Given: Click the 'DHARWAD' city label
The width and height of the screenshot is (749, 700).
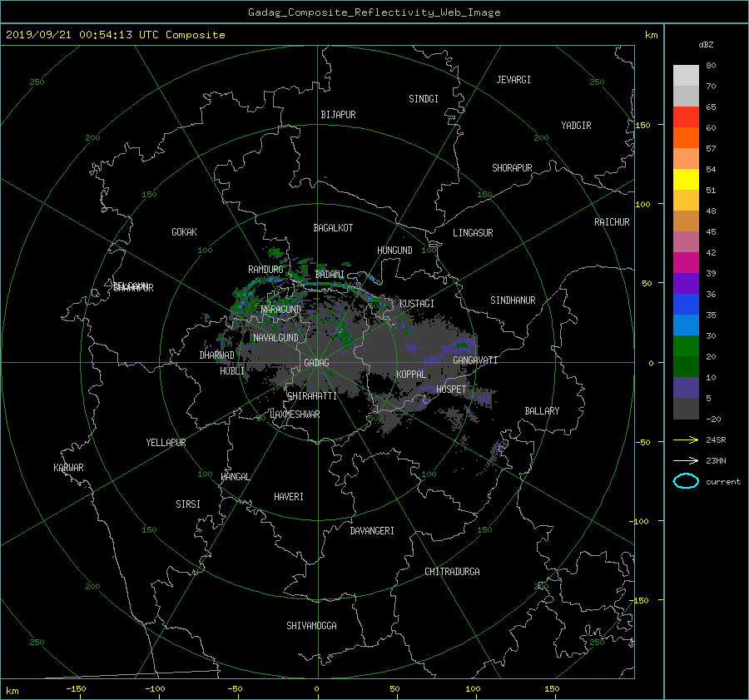Looking at the screenshot, I should [217, 355].
